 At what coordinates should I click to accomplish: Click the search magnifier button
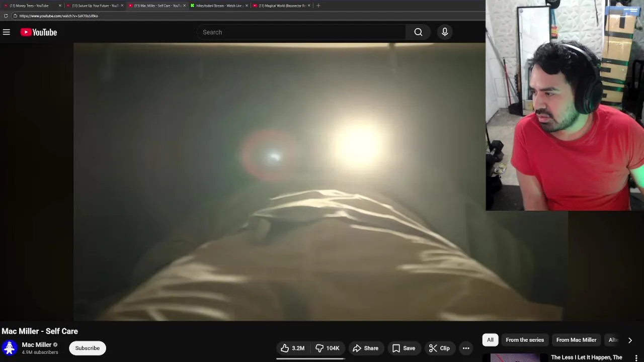pos(418,32)
